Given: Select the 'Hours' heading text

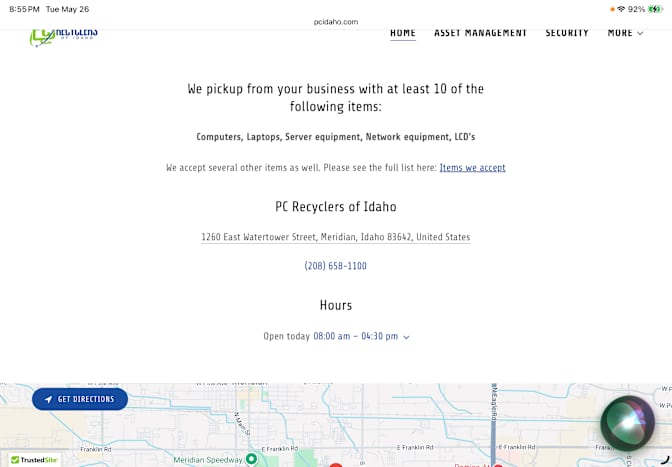Looking at the screenshot, I should click(x=336, y=305).
